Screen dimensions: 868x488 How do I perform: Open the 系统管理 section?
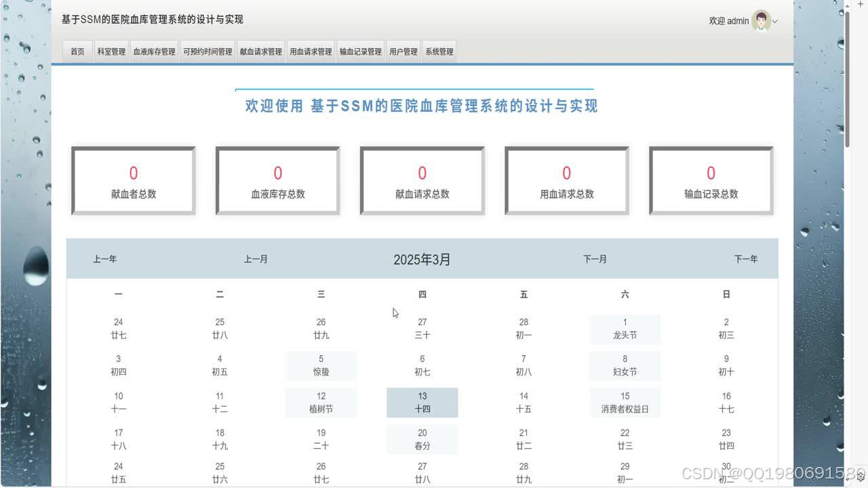[x=438, y=51]
